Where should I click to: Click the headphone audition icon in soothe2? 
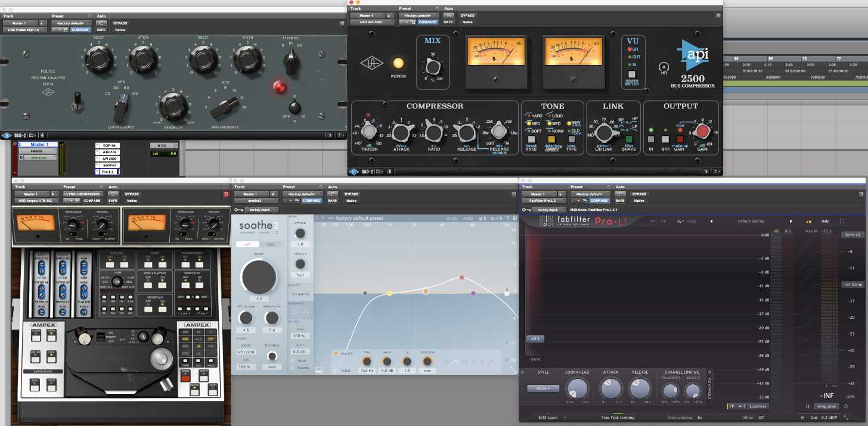pos(306,312)
